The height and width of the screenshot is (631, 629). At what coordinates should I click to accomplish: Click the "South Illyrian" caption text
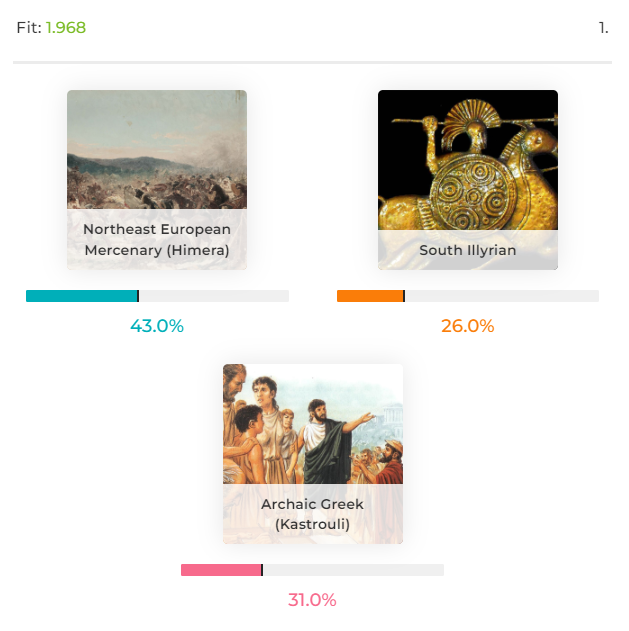(x=468, y=250)
